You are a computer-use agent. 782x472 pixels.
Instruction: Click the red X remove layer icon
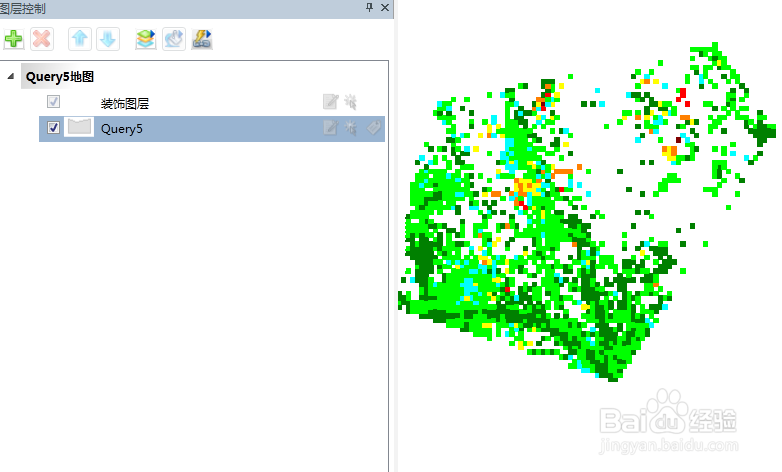coord(41,39)
